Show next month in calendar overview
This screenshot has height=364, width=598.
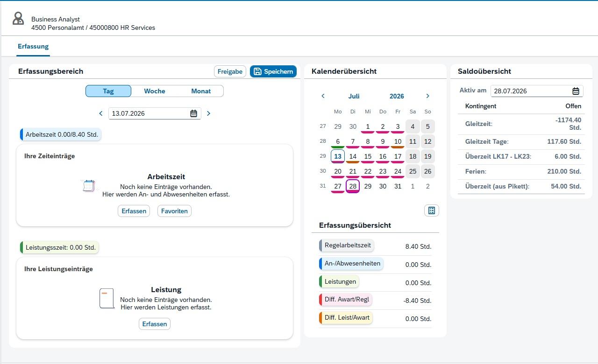pyautogui.click(x=427, y=96)
